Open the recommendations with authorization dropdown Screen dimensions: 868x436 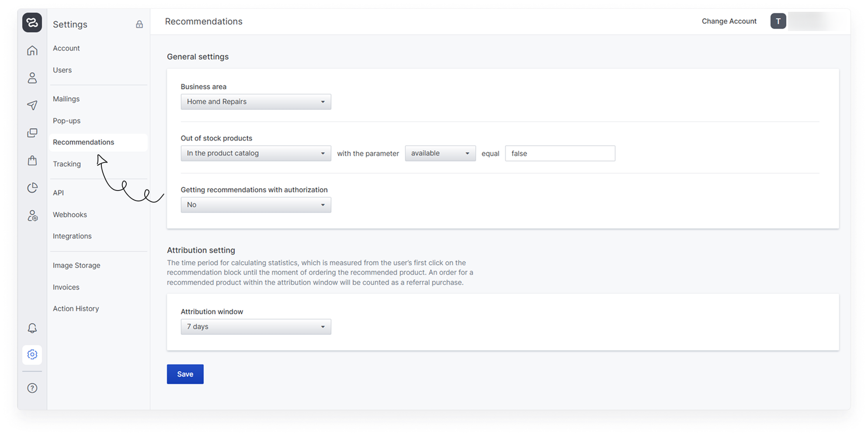pyautogui.click(x=256, y=205)
